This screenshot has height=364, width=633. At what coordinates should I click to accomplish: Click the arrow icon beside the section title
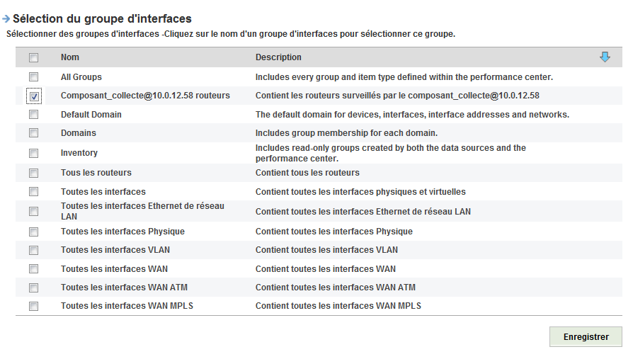[x=6, y=19]
